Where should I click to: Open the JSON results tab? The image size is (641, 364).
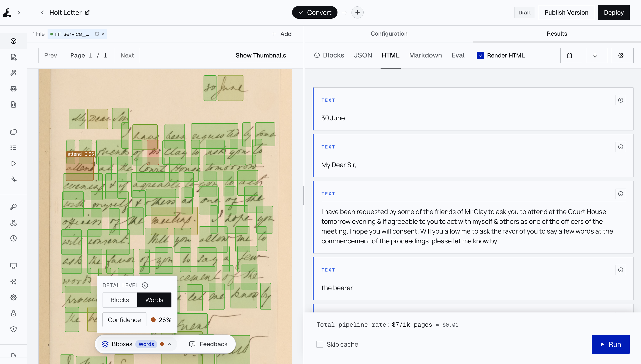(363, 55)
